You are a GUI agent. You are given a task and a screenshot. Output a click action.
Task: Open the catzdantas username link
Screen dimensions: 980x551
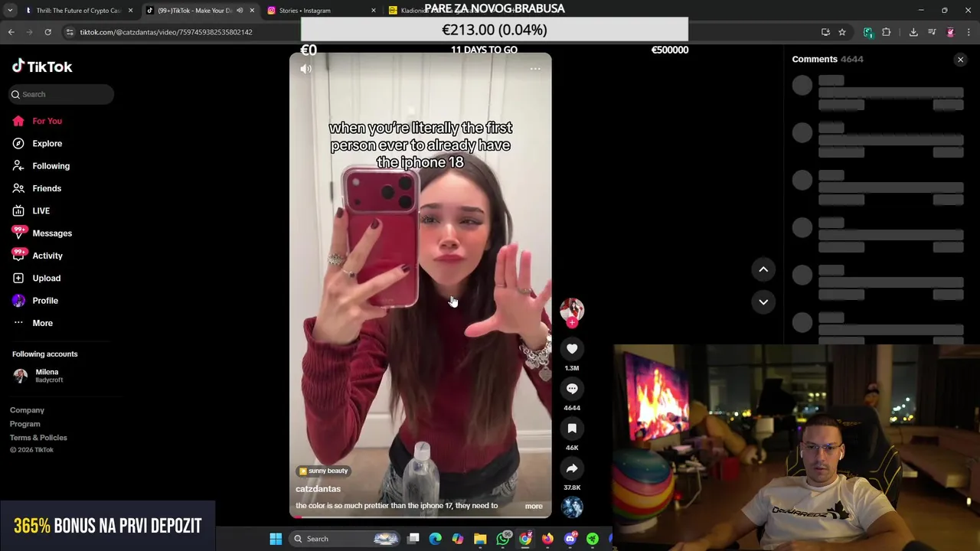318,489
